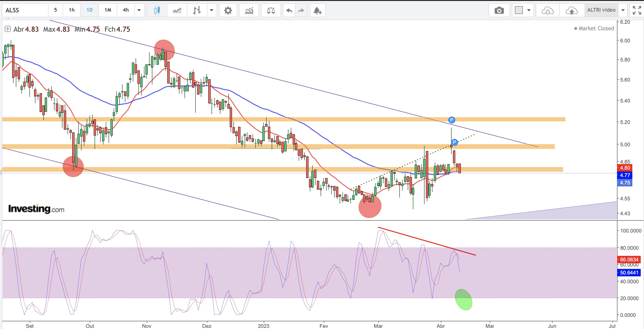Select the 4h interval tab

click(126, 10)
